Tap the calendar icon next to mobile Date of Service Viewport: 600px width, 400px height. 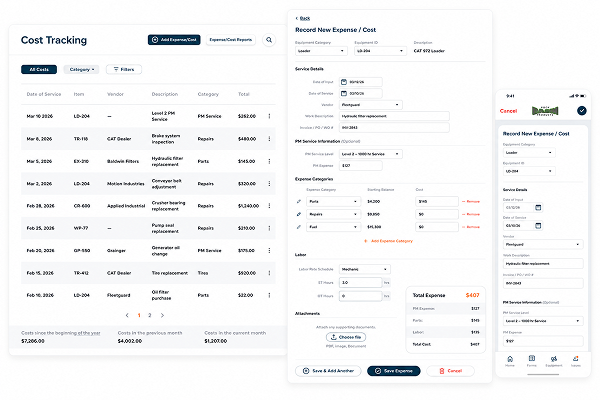point(538,225)
